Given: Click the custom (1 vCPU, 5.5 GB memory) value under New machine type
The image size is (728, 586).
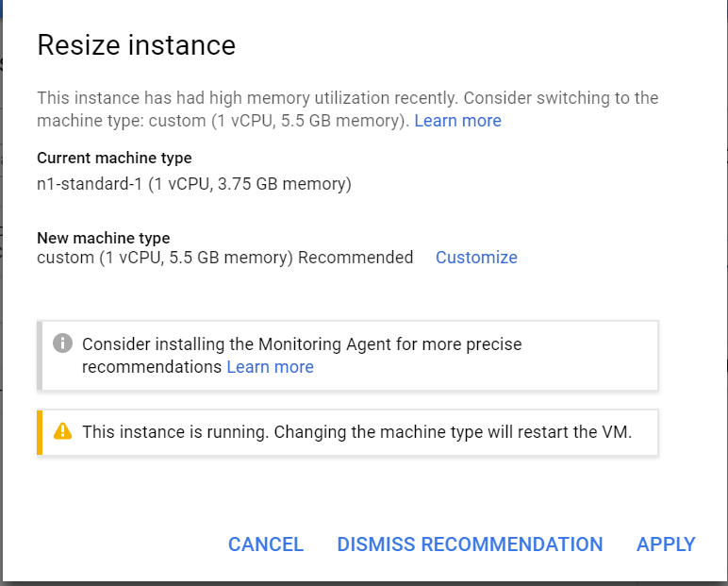Looking at the screenshot, I should pyautogui.click(x=165, y=258).
